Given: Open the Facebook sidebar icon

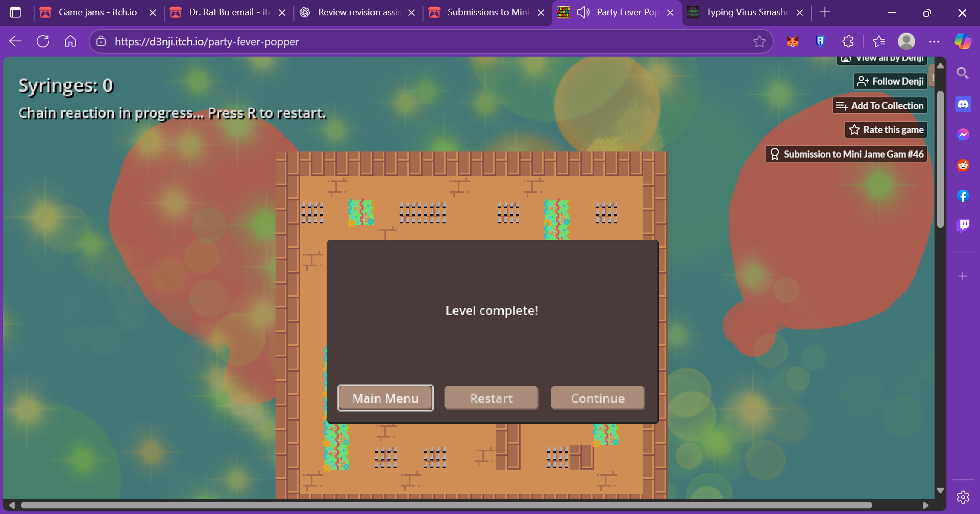Looking at the screenshot, I should click(963, 196).
